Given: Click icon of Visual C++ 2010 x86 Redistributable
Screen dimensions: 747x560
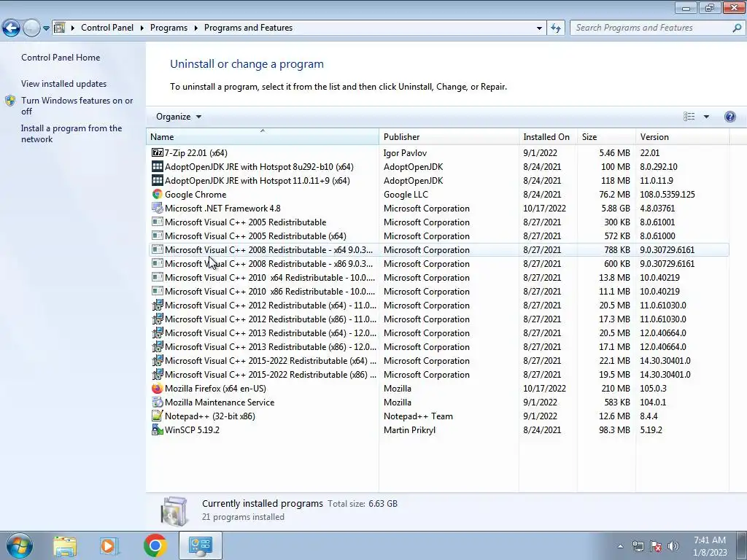Looking at the screenshot, I should (x=158, y=292).
